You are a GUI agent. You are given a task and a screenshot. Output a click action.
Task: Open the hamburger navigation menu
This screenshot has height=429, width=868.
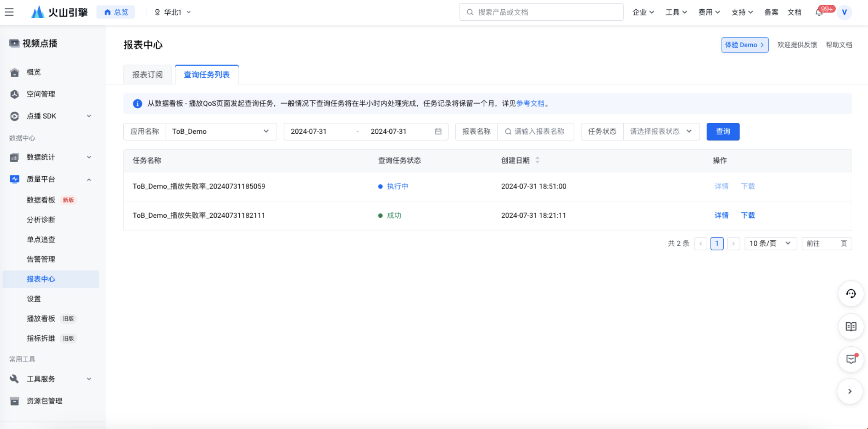pyautogui.click(x=9, y=12)
